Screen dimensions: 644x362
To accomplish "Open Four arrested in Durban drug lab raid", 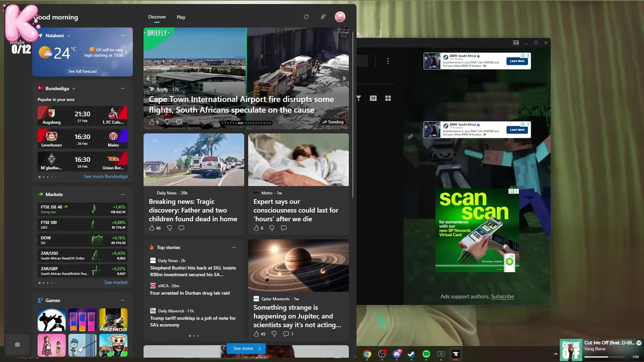I will [190, 293].
